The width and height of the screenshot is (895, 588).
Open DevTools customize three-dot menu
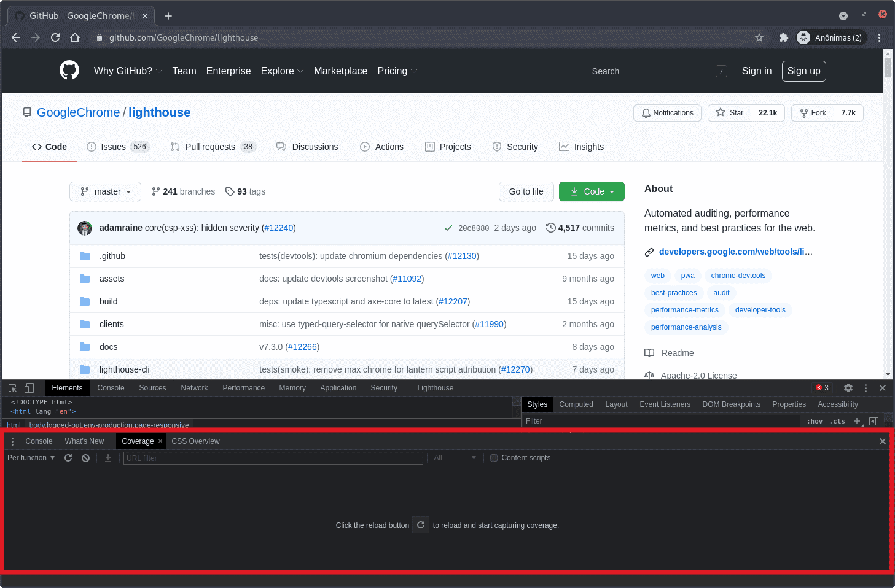click(866, 388)
